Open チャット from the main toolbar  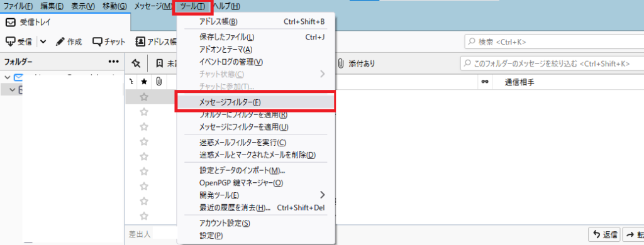click(x=109, y=41)
